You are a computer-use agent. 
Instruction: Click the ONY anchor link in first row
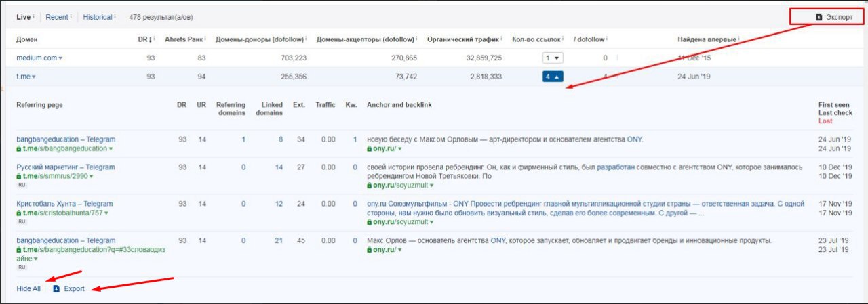tap(634, 139)
